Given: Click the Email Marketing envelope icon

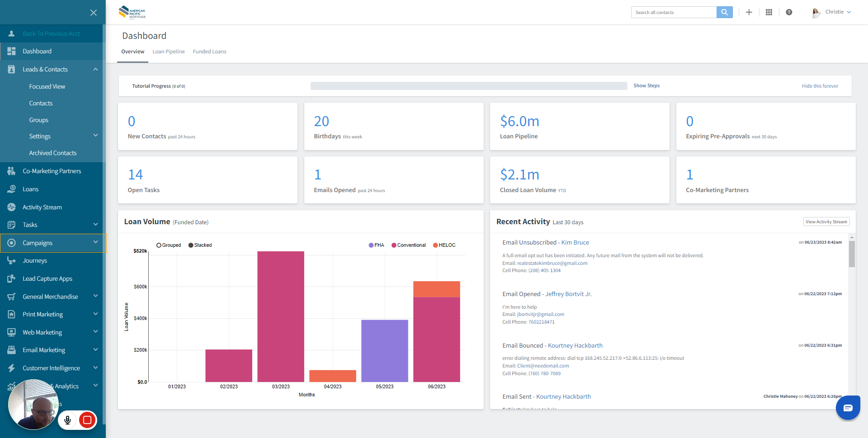Looking at the screenshot, I should 12,350.
